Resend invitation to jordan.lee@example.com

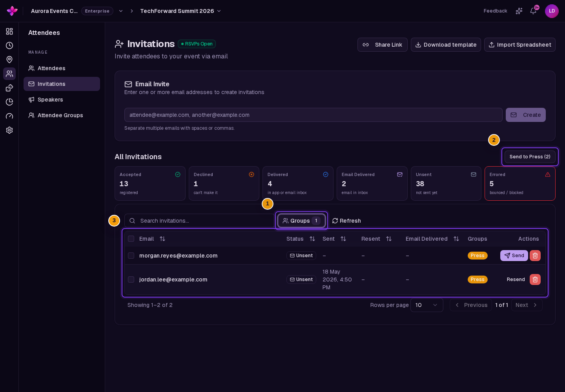tap(516, 279)
